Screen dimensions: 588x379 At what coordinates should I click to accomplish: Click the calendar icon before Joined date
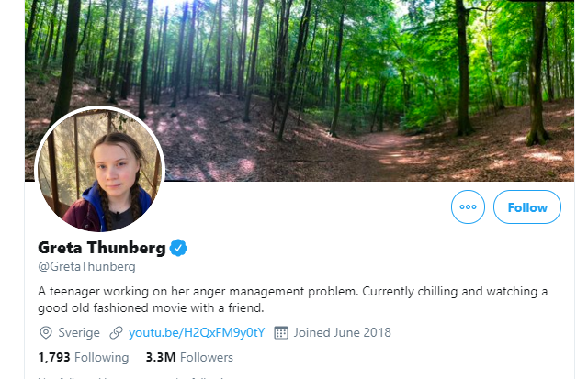(281, 332)
